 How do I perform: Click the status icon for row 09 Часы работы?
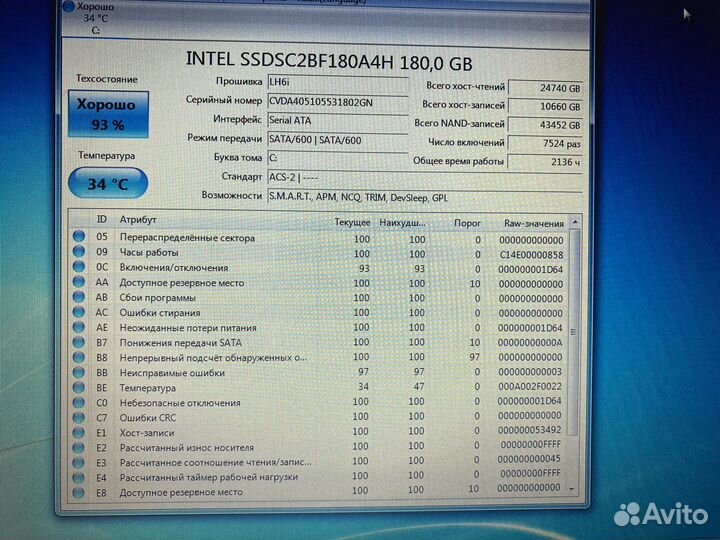coord(79,251)
